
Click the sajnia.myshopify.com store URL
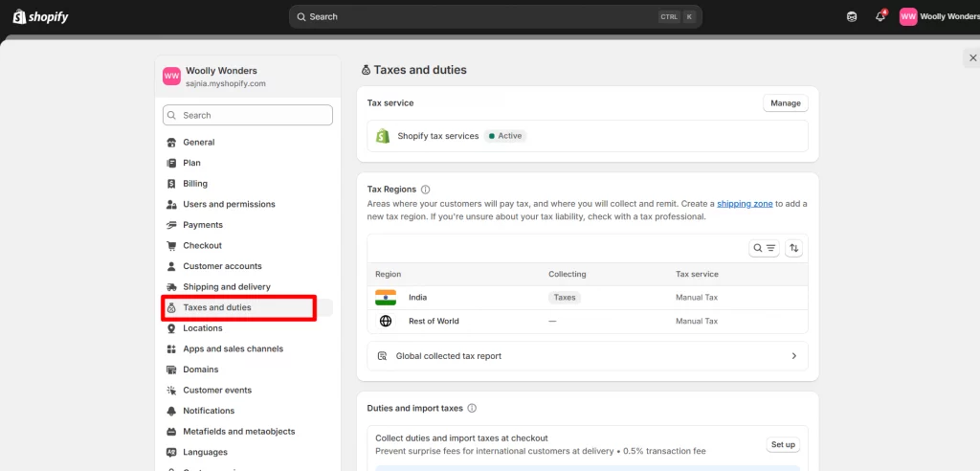tap(226, 84)
